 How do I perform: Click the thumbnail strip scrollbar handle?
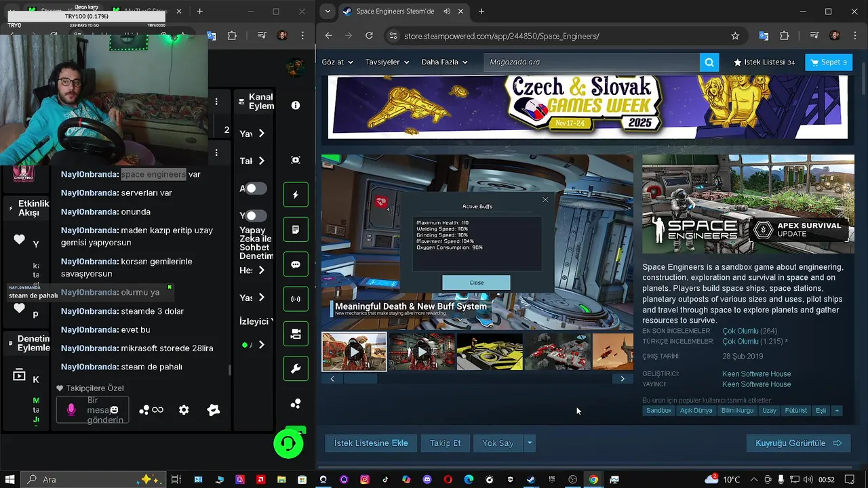(x=359, y=379)
